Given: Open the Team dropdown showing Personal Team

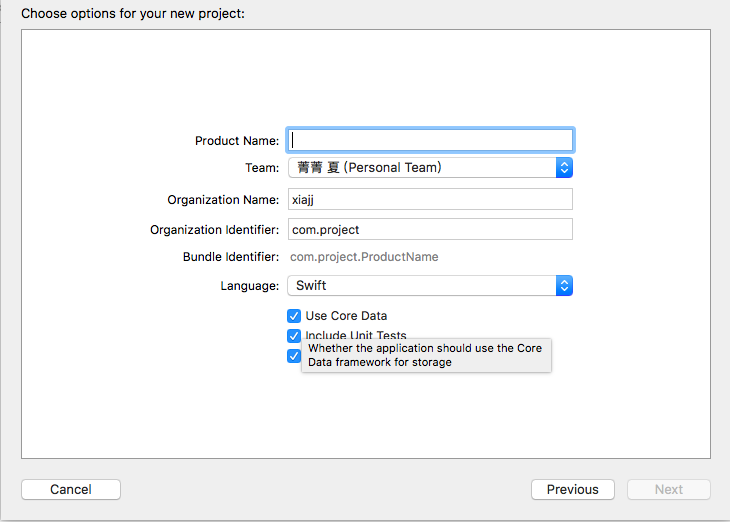Looking at the screenshot, I should 422,168.
